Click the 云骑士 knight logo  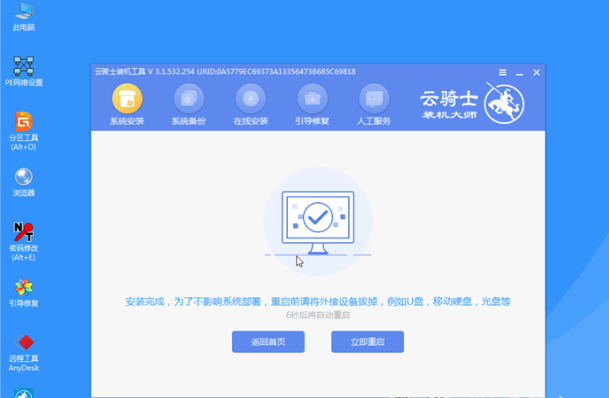coord(504,104)
